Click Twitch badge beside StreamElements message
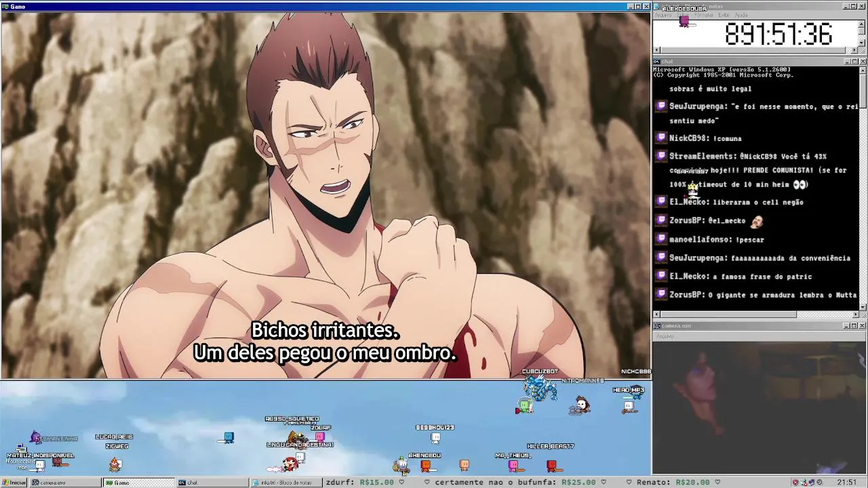868x488 pixels. point(662,156)
